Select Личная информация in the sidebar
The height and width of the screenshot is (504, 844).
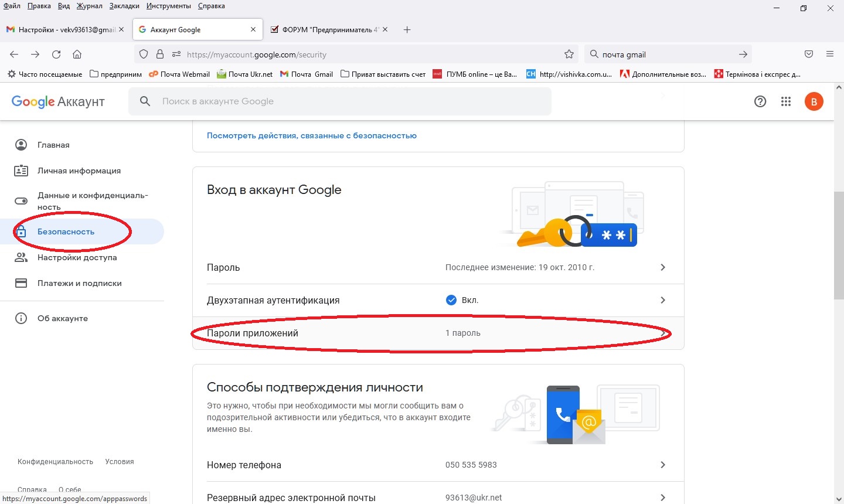click(79, 171)
